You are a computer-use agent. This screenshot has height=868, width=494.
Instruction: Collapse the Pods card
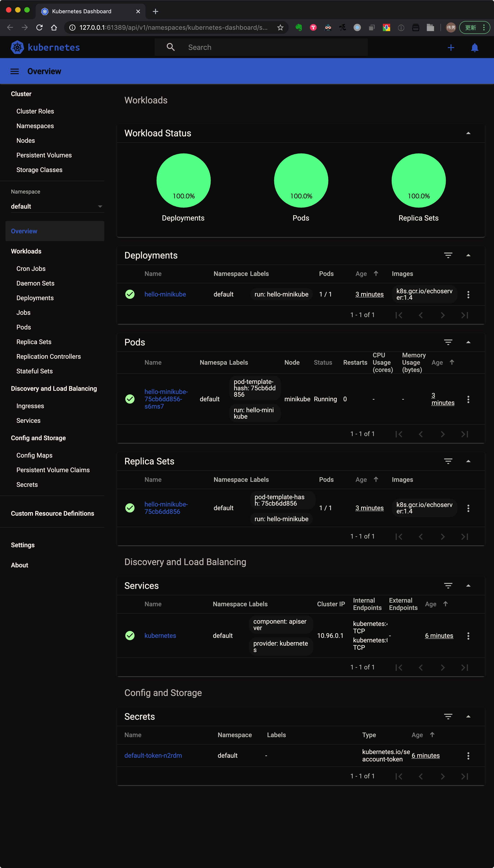point(468,342)
